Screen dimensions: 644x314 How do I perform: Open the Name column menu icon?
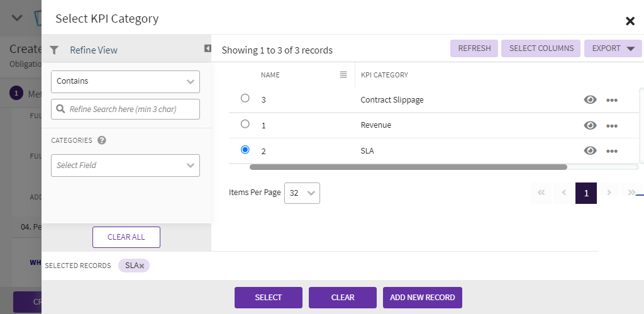pos(343,75)
